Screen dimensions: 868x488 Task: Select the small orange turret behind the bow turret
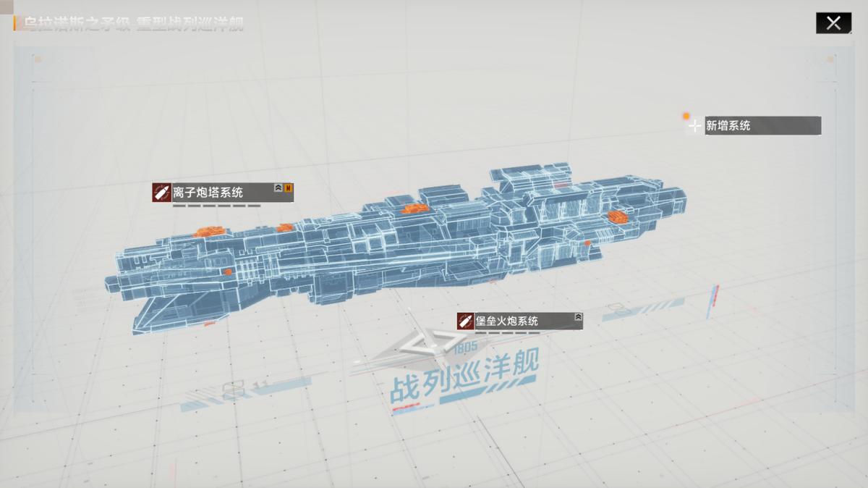point(285,227)
